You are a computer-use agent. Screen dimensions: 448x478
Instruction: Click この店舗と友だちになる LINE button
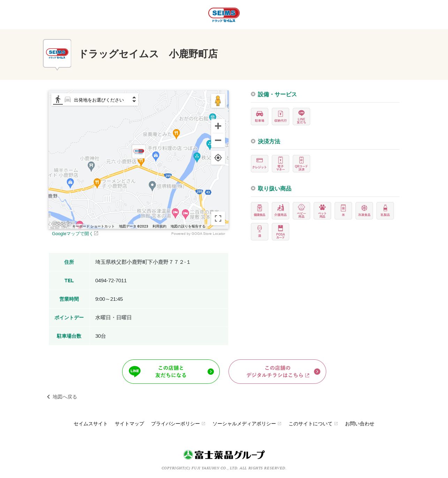171,372
